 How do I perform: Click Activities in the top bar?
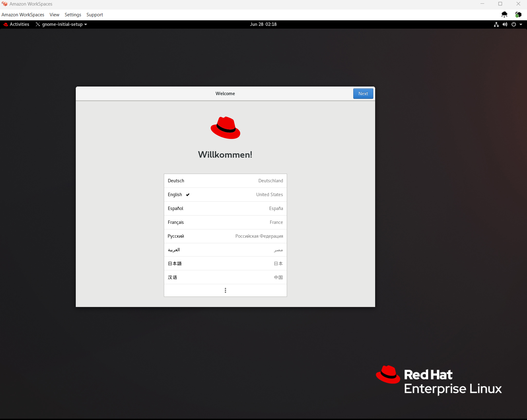19,24
